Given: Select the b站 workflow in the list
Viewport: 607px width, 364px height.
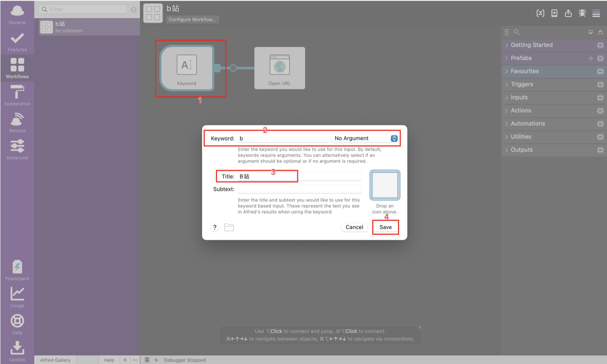Looking at the screenshot, I should tap(89, 27).
